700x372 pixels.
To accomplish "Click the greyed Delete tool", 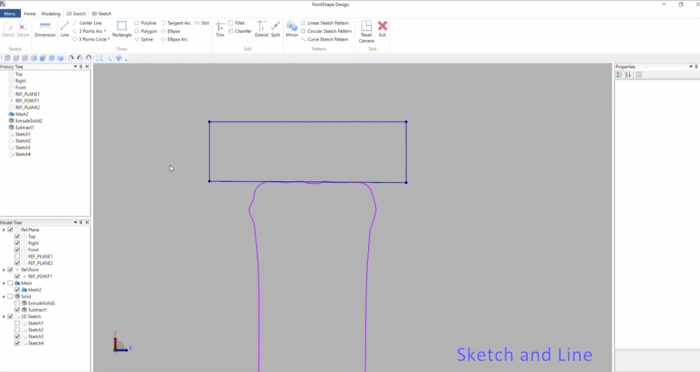I will [23, 29].
